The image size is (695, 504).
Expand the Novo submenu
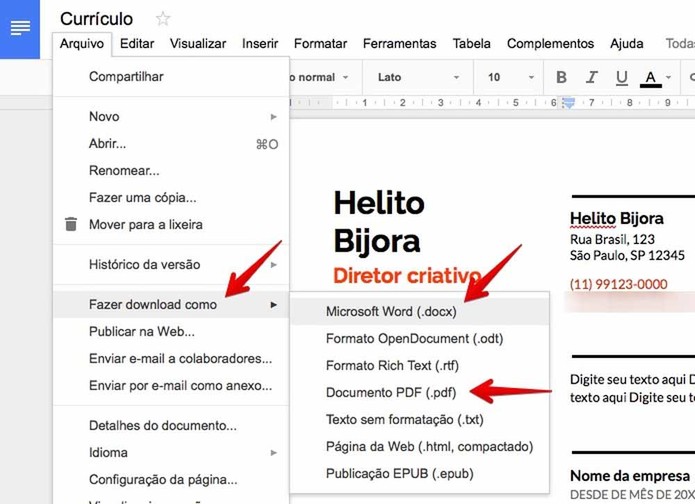coord(171,117)
